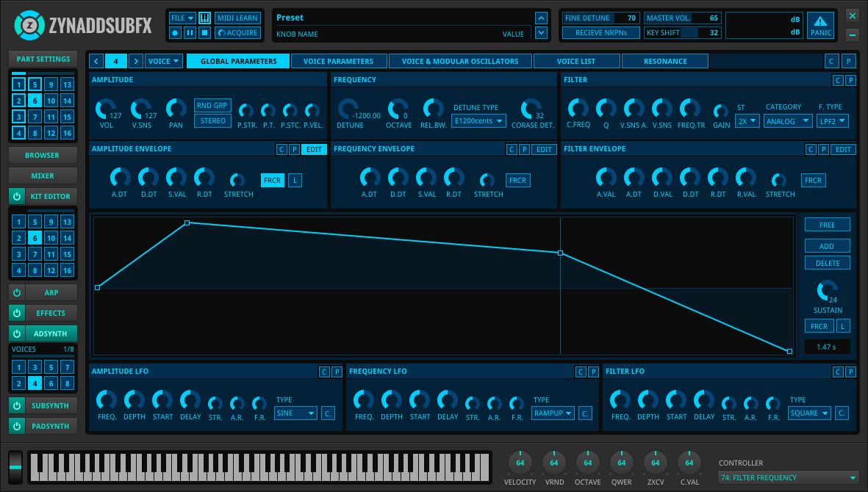Click ADD envelope point button

tap(827, 246)
